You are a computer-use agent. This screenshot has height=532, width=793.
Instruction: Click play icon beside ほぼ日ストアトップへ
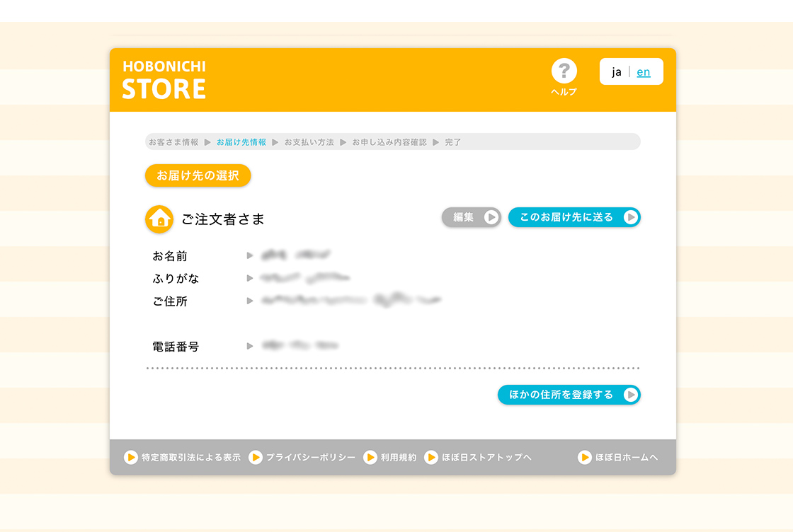pos(431,458)
